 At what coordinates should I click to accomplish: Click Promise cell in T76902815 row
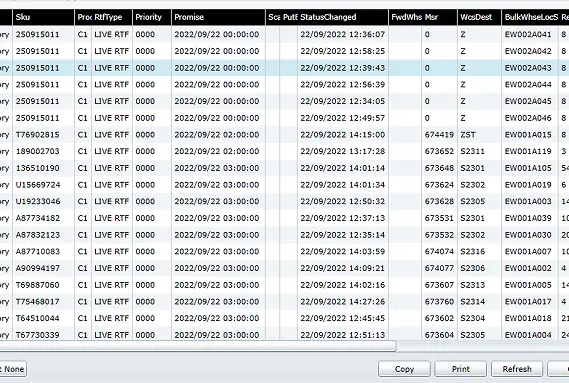click(217, 135)
